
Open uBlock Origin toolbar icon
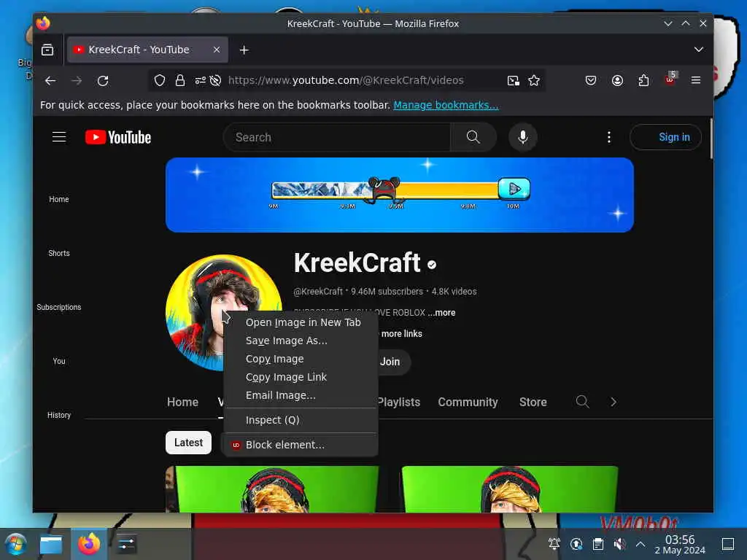coord(670,79)
